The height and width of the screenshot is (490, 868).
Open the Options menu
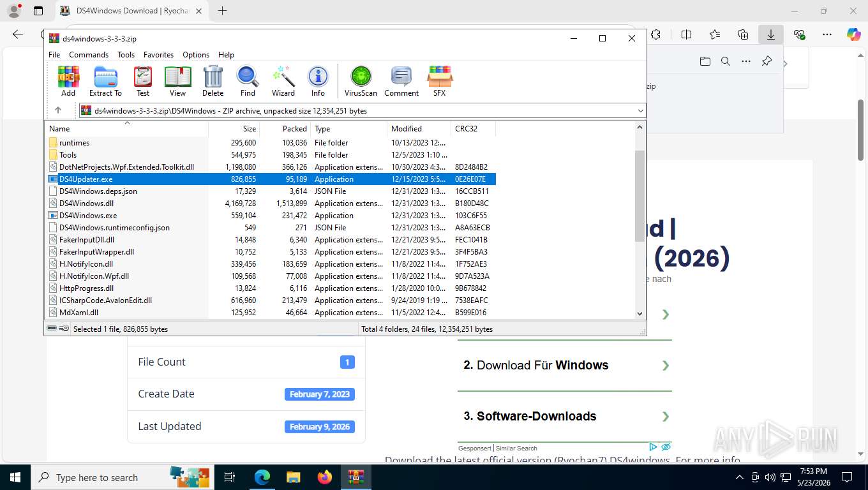pos(196,55)
